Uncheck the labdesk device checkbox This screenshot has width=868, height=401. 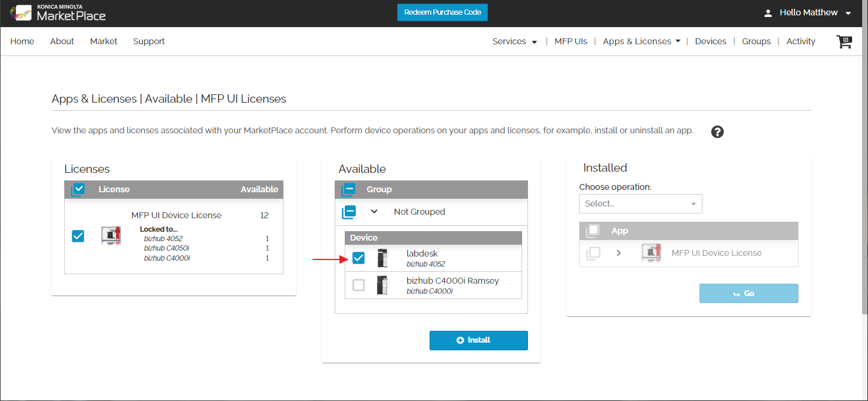(358, 258)
